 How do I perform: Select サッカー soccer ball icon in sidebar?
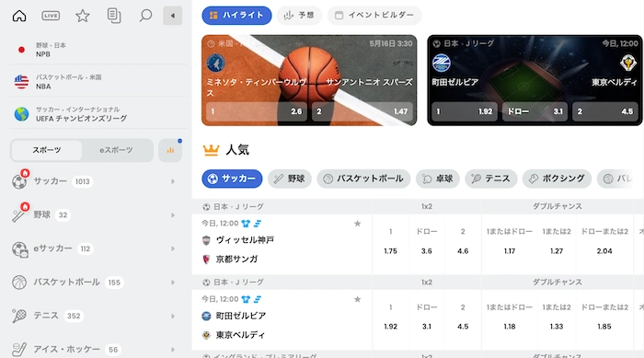19,181
